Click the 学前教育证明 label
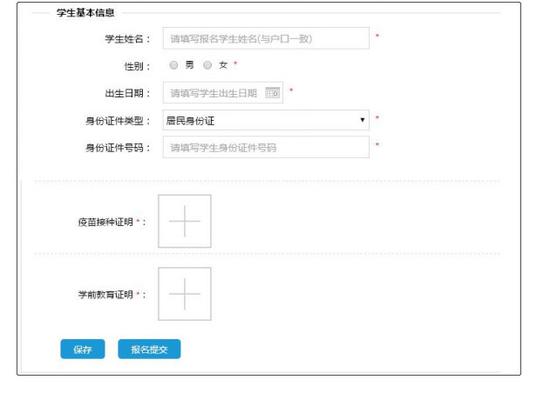This screenshot has height=393, width=550. (106, 295)
